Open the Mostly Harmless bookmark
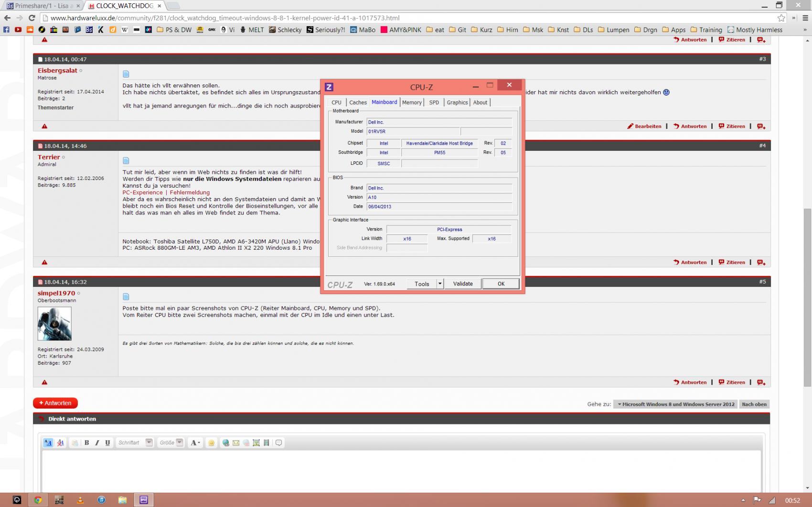 (755, 30)
